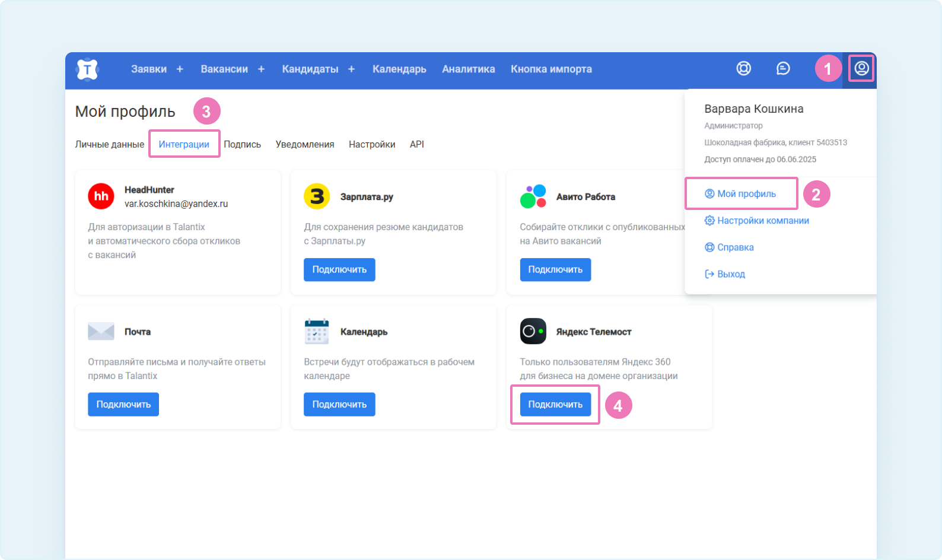Switch to the Настройки tab
Viewport: 942px width, 560px height.
[372, 144]
